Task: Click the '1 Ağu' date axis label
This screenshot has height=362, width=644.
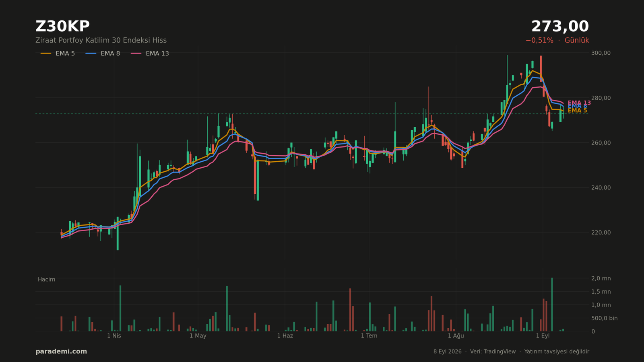Action: (456, 336)
